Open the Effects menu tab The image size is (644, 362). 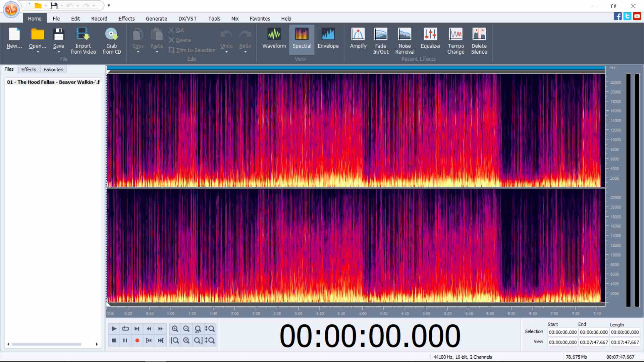click(x=126, y=19)
